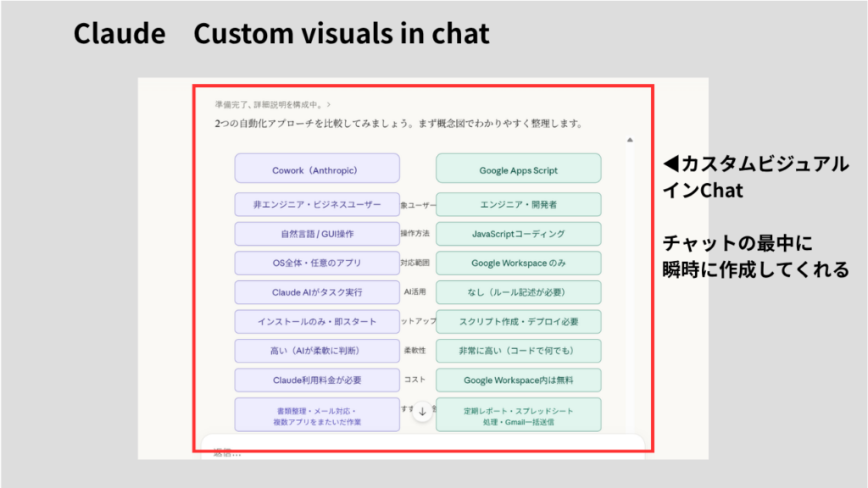
Task: Click the scroll-to-bottom down arrow button
Action: [423, 412]
